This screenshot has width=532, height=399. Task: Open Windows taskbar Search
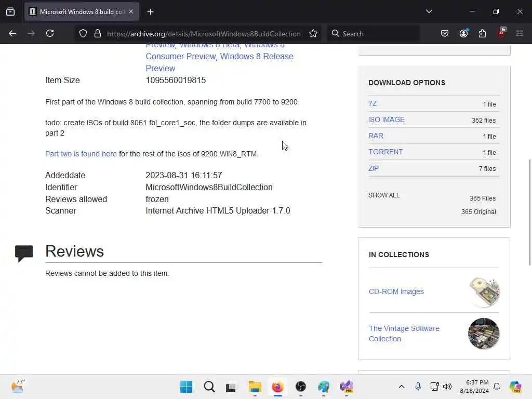point(209,387)
